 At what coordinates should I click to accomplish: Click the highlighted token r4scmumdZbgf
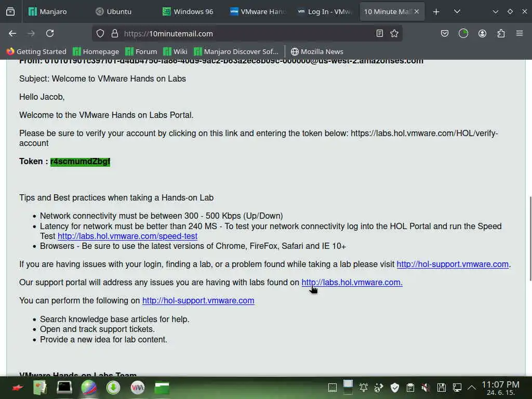(x=80, y=162)
